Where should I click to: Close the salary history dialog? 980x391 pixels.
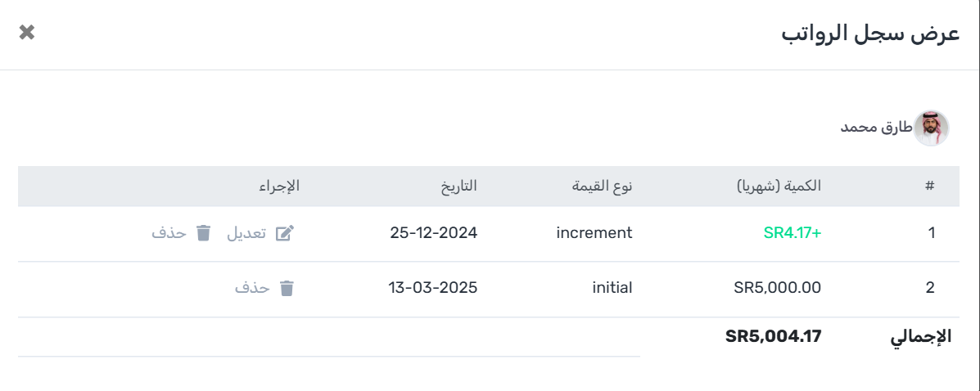click(27, 33)
